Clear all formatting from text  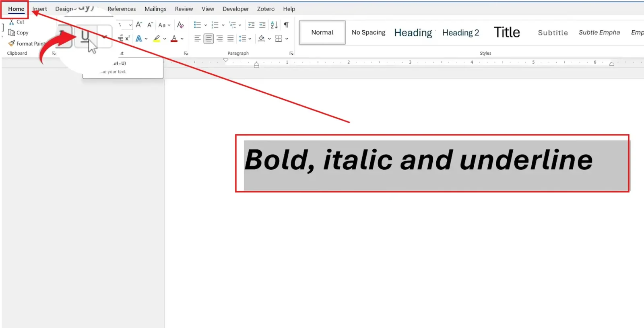[x=180, y=25]
